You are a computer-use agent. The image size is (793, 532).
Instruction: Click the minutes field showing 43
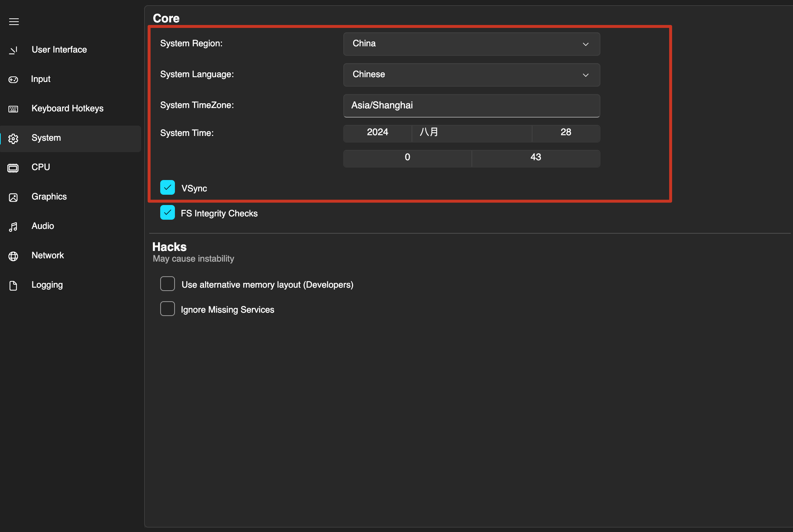(x=535, y=158)
